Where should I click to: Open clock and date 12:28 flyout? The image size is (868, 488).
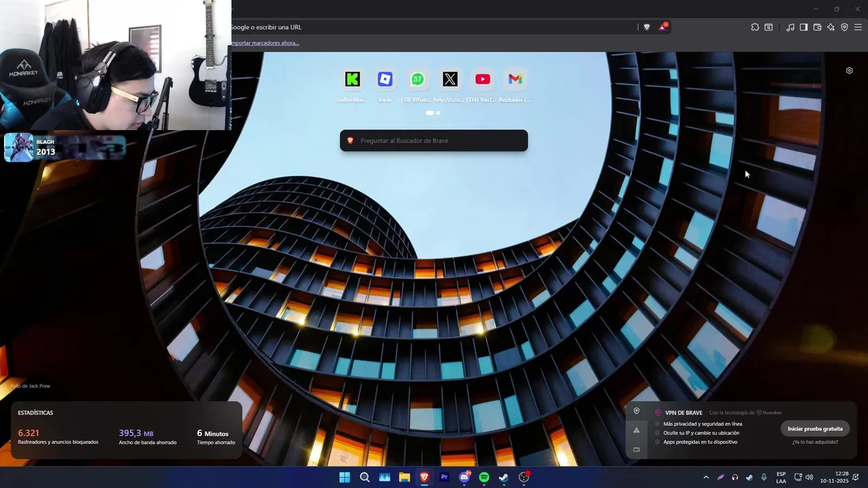(x=835, y=477)
